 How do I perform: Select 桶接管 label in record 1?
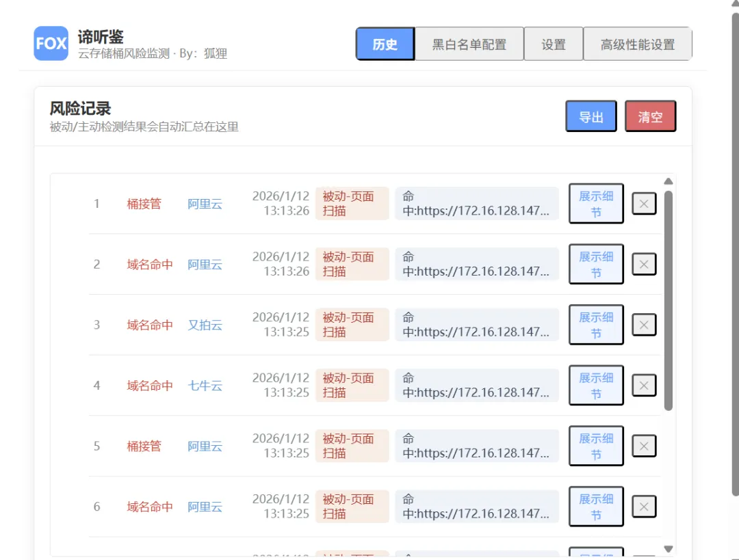click(144, 204)
